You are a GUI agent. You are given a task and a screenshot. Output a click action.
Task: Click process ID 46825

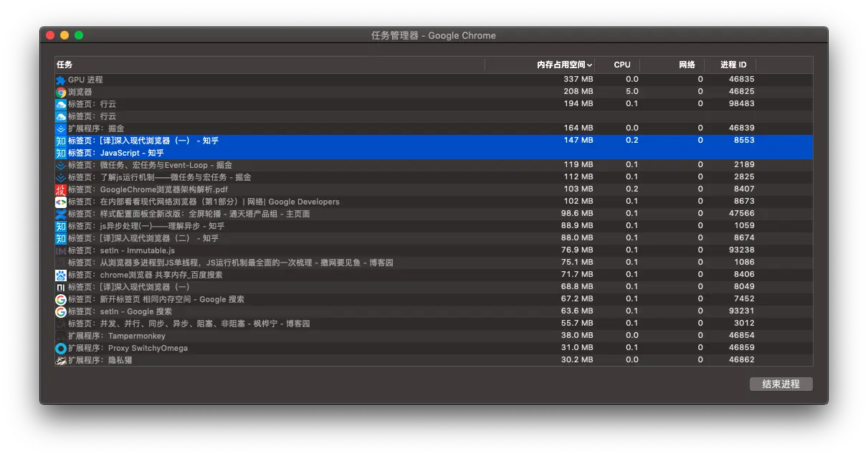point(741,92)
